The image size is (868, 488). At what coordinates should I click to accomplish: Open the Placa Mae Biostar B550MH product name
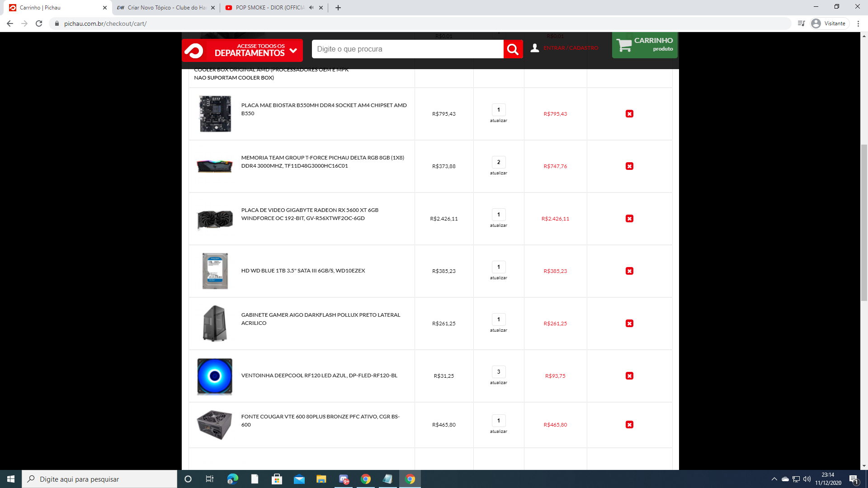(x=324, y=109)
